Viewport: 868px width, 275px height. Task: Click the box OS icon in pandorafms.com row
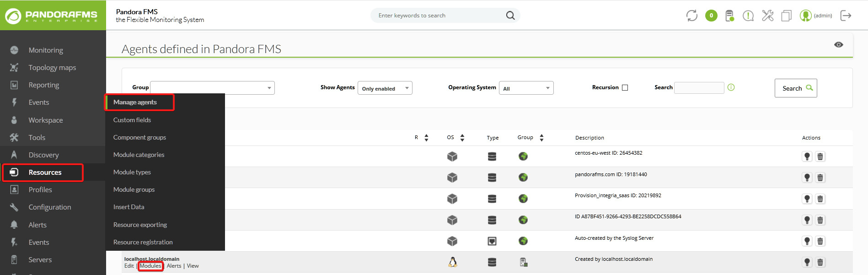[452, 178]
